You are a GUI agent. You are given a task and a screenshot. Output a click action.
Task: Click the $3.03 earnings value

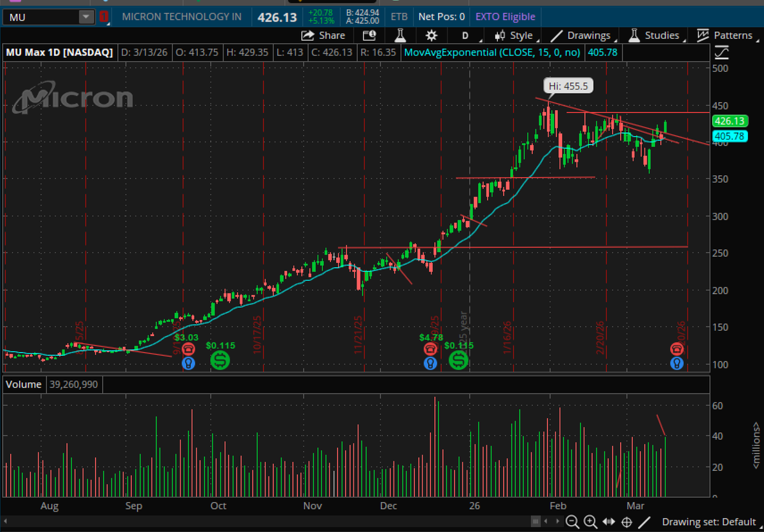click(x=187, y=337)
